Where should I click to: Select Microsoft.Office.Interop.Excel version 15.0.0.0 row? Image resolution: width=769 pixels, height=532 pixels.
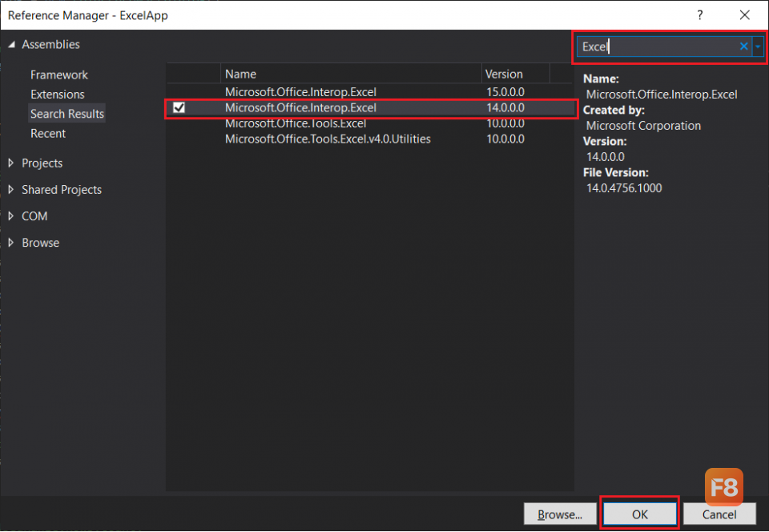click(x=370, y=91)
